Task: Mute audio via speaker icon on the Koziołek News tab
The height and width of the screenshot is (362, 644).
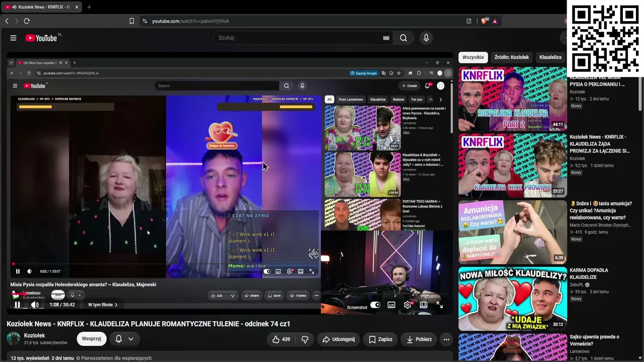Action: pyautogui.click(x=14, y=7)
